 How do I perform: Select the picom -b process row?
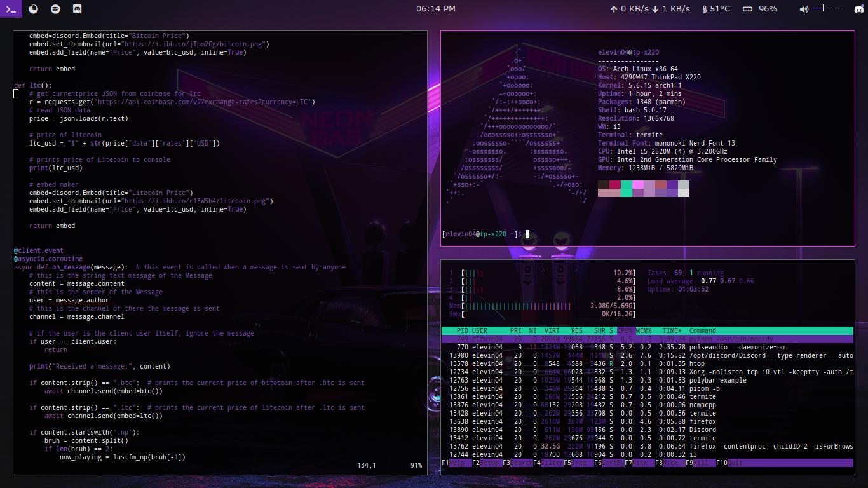pyautogui.click(x=648, y=389)
